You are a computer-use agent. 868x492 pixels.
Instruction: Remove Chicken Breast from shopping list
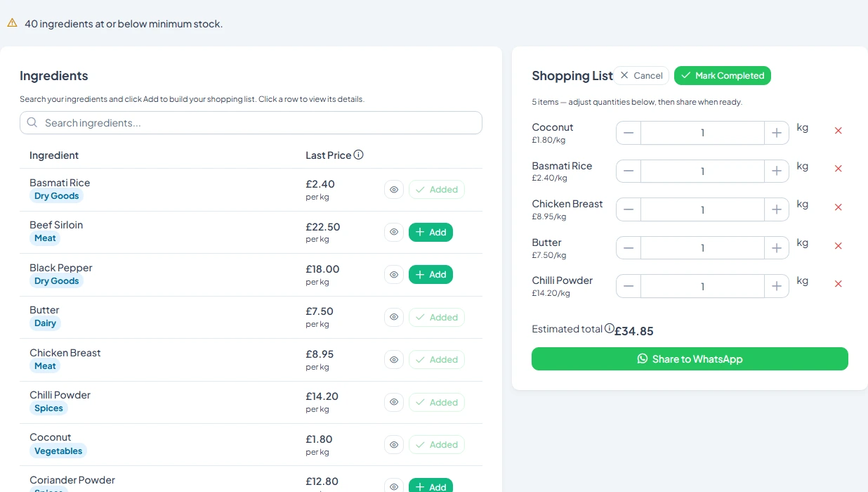838,207
